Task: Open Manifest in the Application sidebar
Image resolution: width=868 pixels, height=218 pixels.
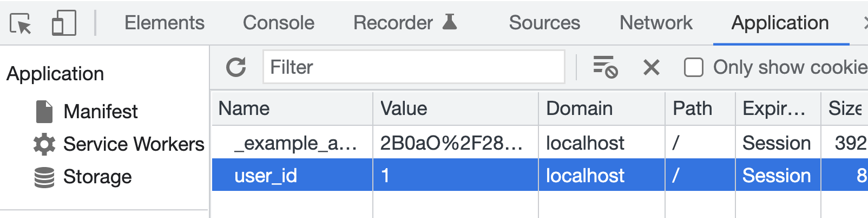Action: [100, 112]
